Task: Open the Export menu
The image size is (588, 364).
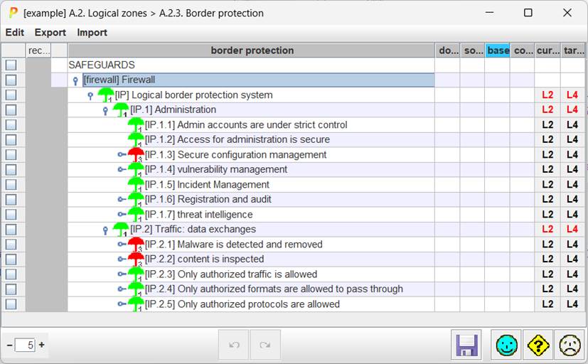Action: tap(50, 33)
